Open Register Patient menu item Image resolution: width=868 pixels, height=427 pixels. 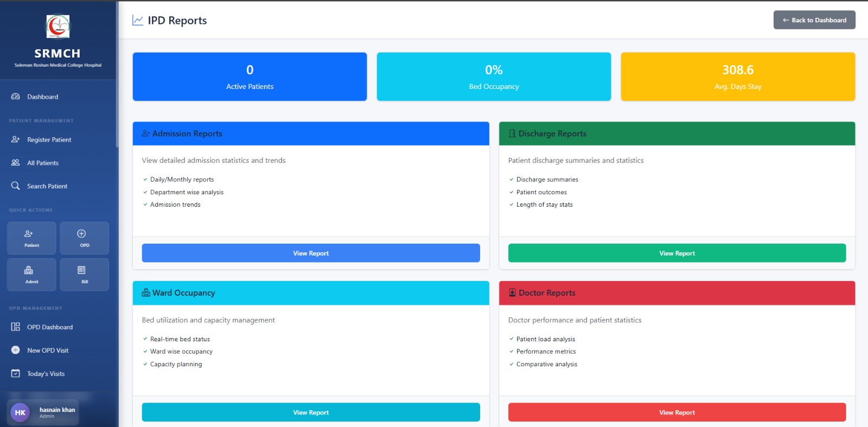[x=58, y=139]
